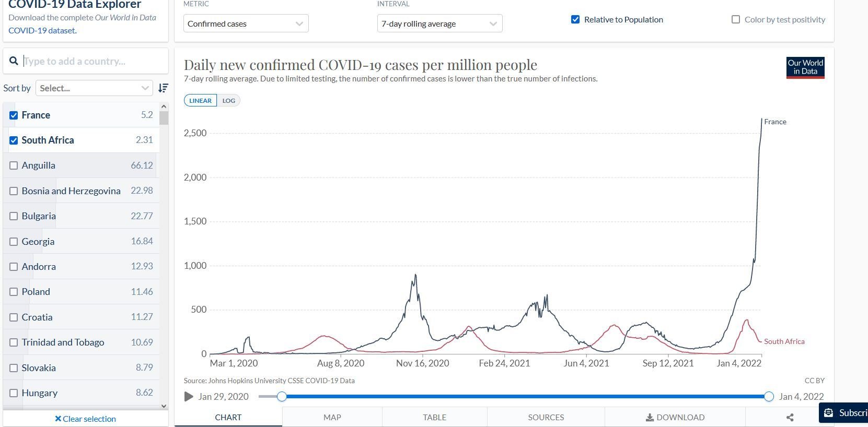Screen dimensions: 868x427
Task: Click the Our World in Data logo
Action: coord(805,68)
